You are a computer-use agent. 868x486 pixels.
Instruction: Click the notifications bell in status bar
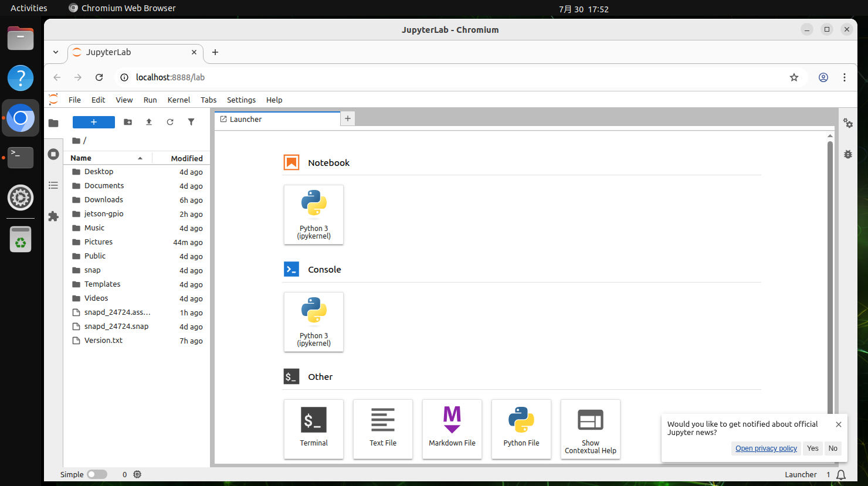coord(841,475)
